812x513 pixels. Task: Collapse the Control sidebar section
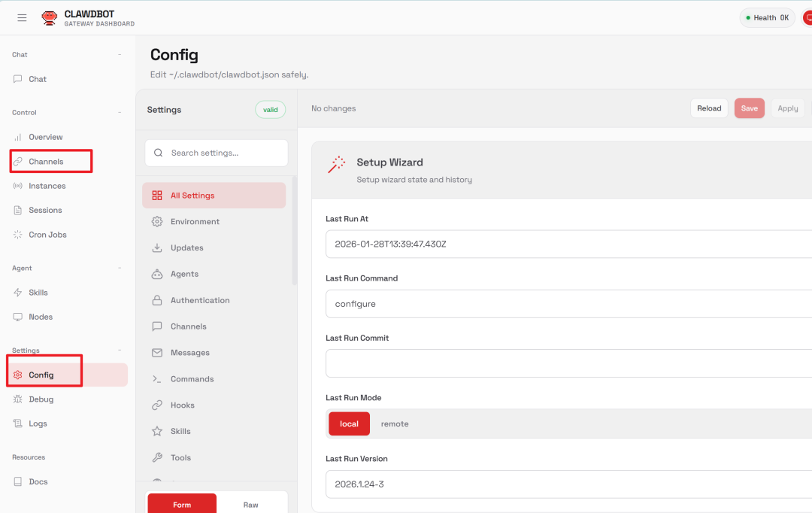click(x=120, y=112)
